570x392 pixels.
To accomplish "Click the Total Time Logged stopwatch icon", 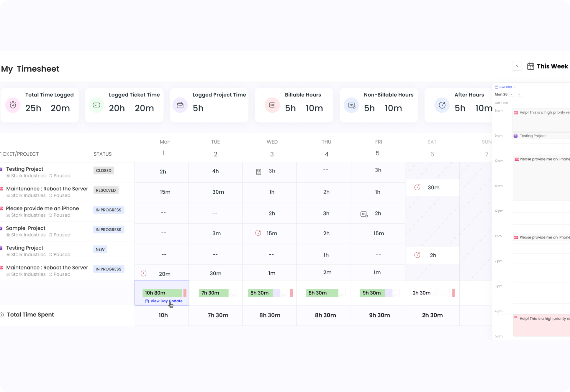I will 13,105.
